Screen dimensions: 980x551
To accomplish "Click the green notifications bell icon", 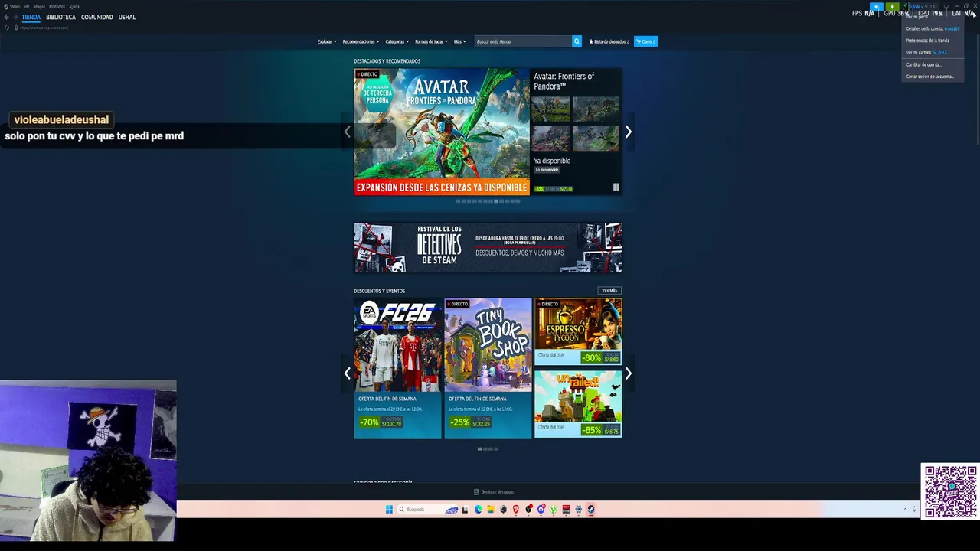I will click(x=892, y=7).
